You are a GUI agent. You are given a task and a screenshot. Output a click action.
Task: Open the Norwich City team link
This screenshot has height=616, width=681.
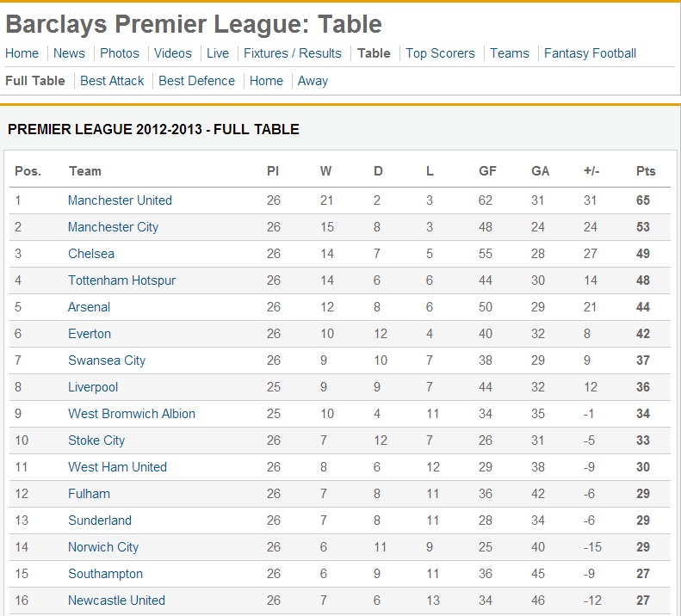pos(103,547)
